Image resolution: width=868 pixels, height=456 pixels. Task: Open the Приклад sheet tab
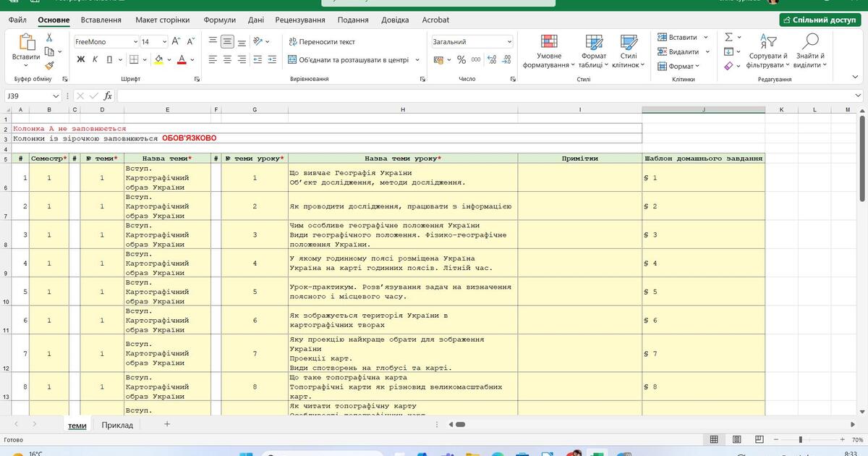click(x=118, y=425)
